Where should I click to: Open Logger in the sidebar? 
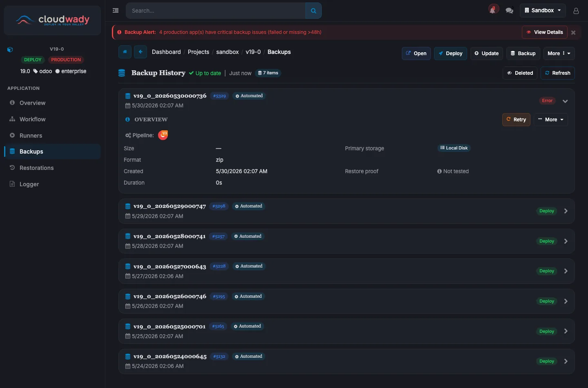[52, 184]
